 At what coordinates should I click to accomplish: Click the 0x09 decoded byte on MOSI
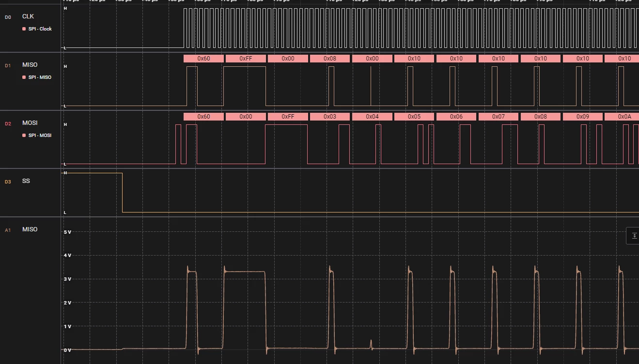tap(583, 117)
